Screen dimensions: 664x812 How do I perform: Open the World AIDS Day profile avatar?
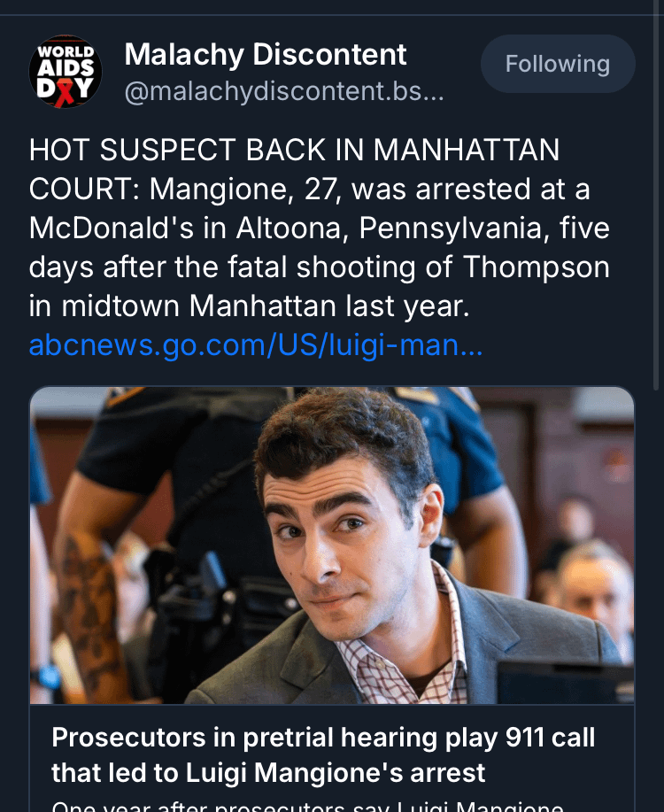tap(66, 72)
